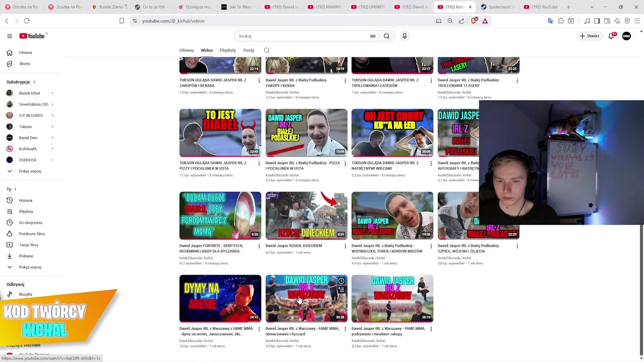The image size is (644, 362).
Task: Open the media control music note icon
Action: point(587,21)
